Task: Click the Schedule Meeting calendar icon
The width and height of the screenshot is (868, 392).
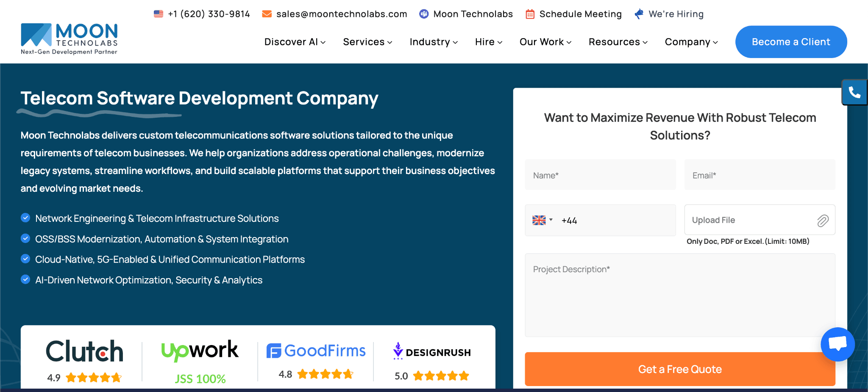Action: [530, 14]
